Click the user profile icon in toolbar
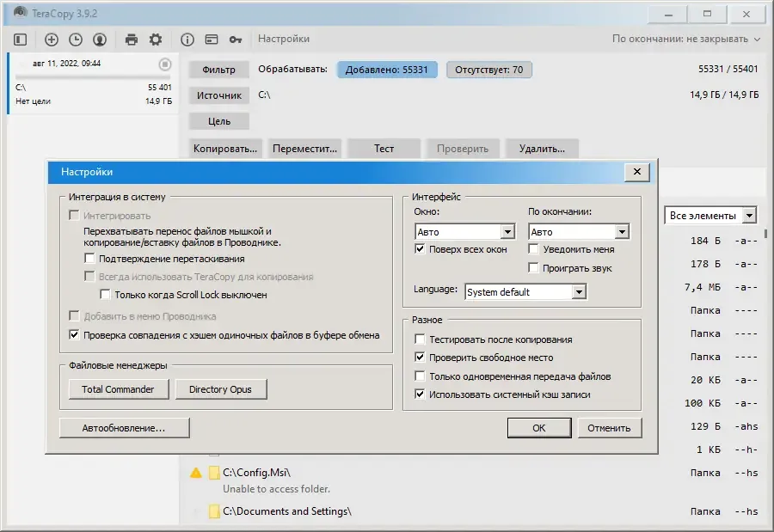The height and width of the screenshot is (532, 774). click(x=100, y=40)
